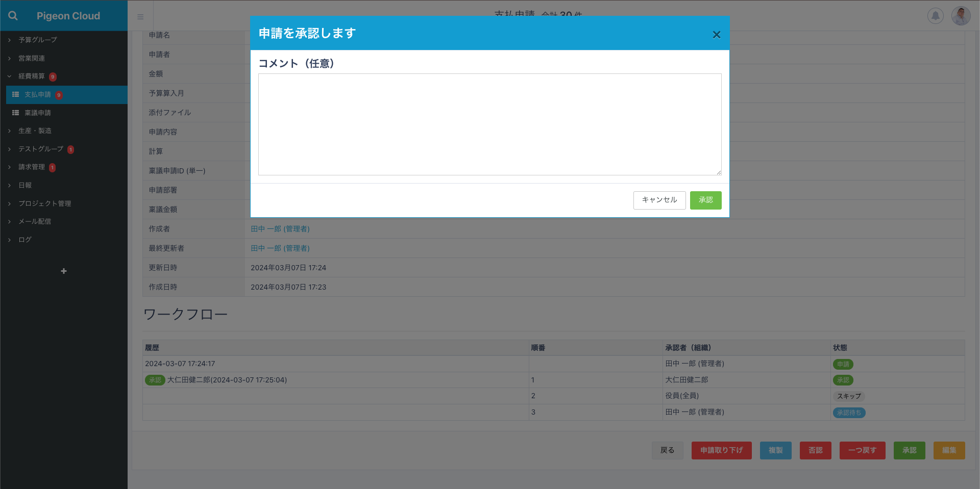Click list icon beside 稟議申請

pos(16,113)
